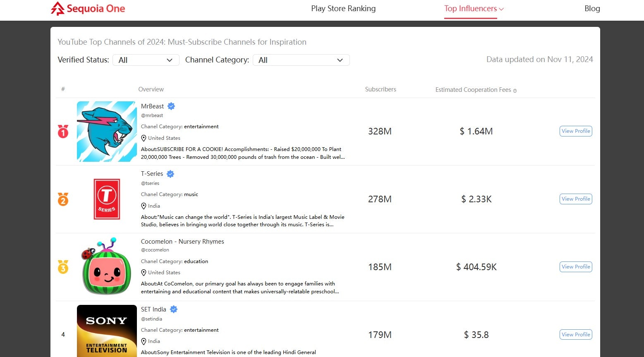This screenshot has width=644, height=357.
Task: Expand the Verified Status dropdown
Action: pyautogui.click(x=146, y=60)
